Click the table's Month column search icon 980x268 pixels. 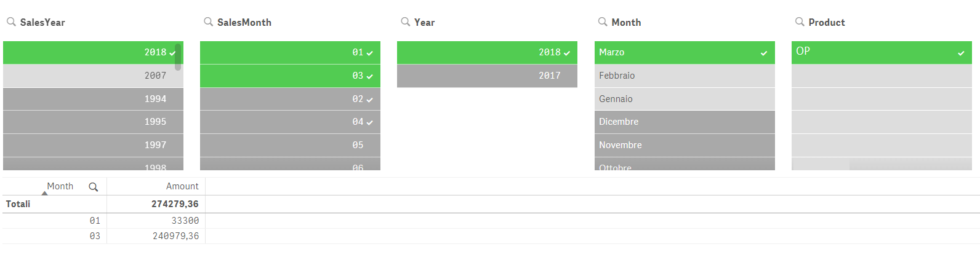[x=94, y=187]
